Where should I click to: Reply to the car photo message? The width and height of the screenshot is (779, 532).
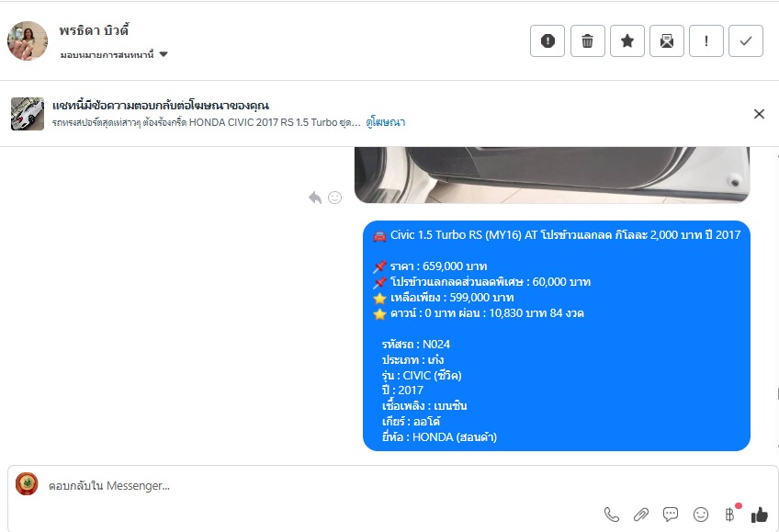tap(315, 198)
